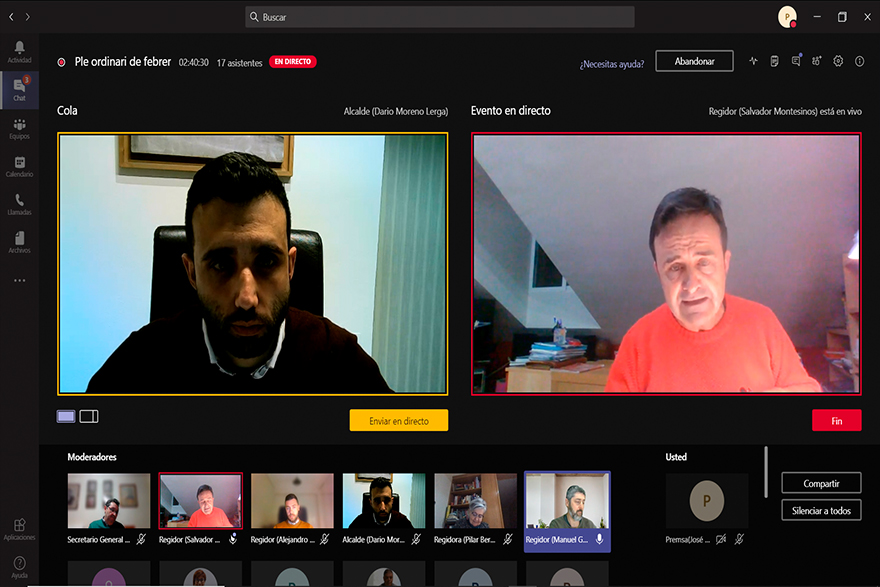Open the meeting settings gear icon

click(838, 61)
